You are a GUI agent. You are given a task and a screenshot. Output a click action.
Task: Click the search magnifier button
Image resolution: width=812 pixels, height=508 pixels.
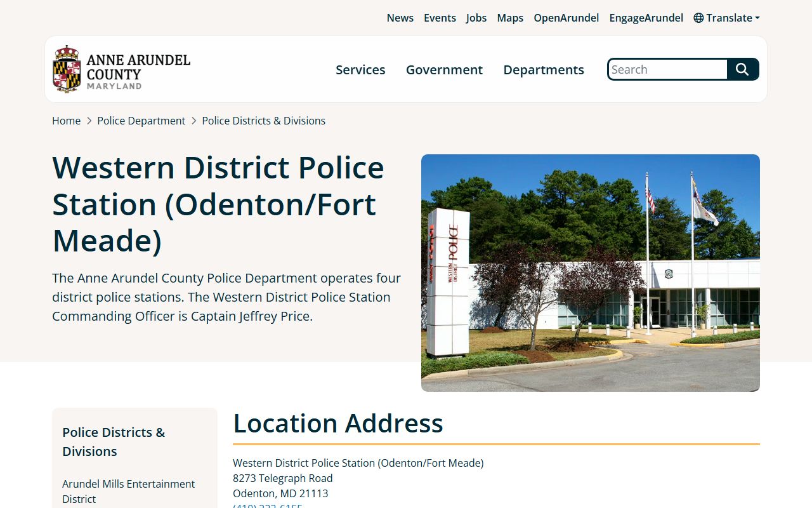pyautogui.click(x=743, y=69)
